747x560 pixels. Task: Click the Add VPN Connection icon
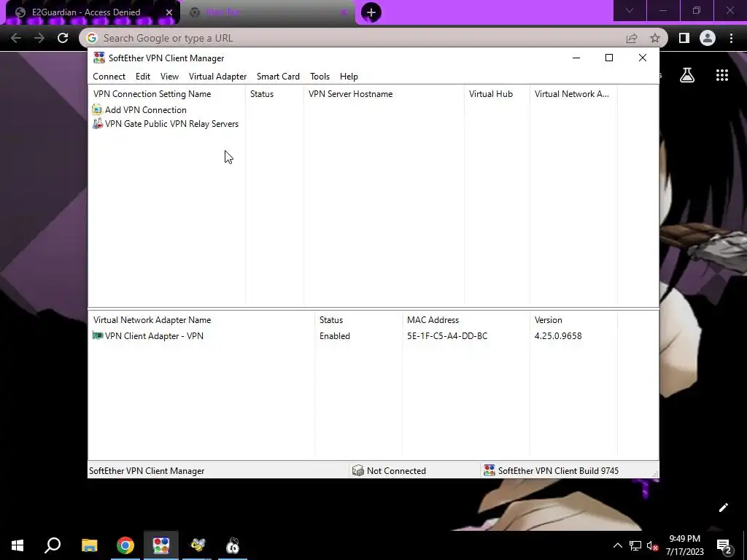point(97,109)
